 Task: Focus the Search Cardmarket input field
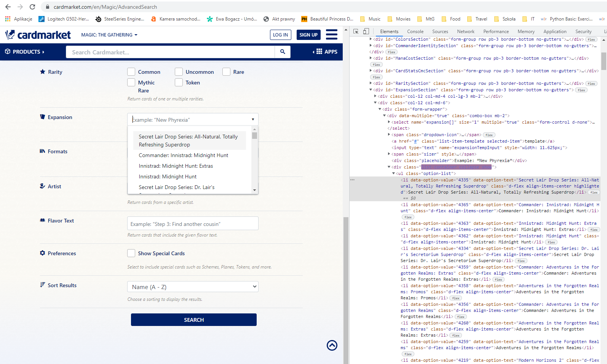tap(170, 52)
